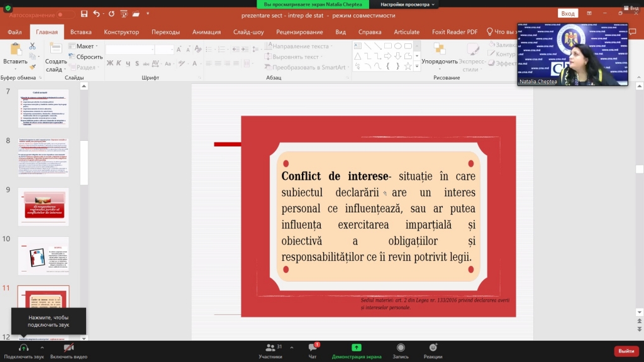Viewport: 644px width, 362px height.
Task: Click the green encryption shield icon
Action: pyautogui.click(x=8, y=8)
